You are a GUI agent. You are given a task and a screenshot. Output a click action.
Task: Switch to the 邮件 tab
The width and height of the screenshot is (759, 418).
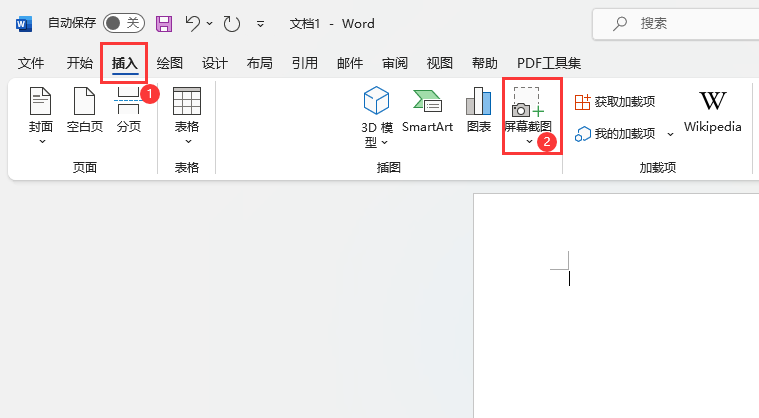pyautogui.click(x=350, y=63)
